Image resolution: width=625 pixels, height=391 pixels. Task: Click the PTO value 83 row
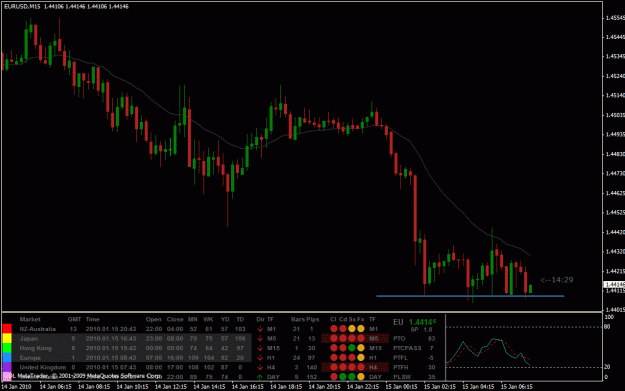(x=414, y=338)
